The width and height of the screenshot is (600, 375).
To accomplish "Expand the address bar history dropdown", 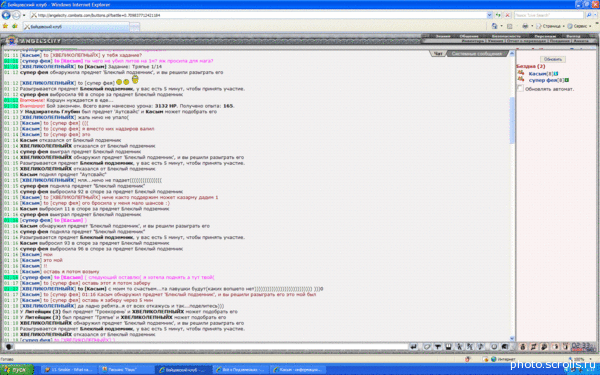I will (x=489, y=15).
